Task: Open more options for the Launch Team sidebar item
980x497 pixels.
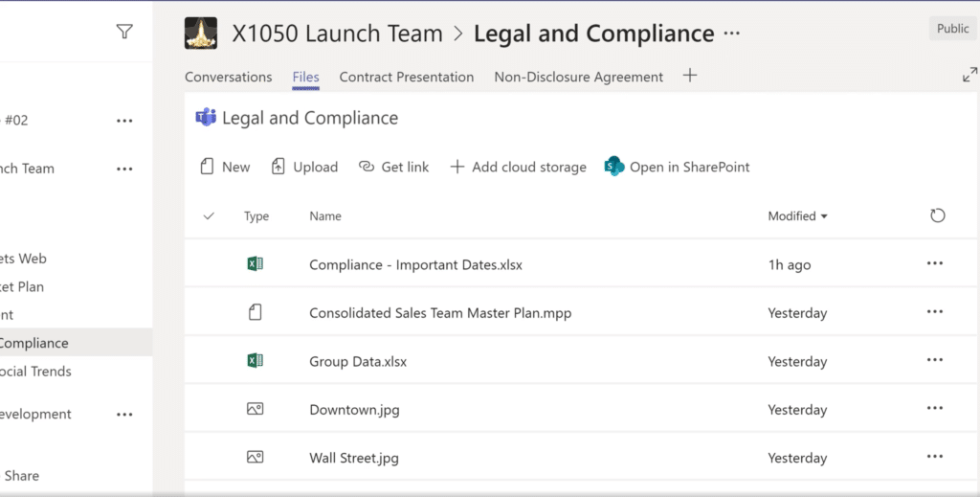Action: click(x=124, y=169)
